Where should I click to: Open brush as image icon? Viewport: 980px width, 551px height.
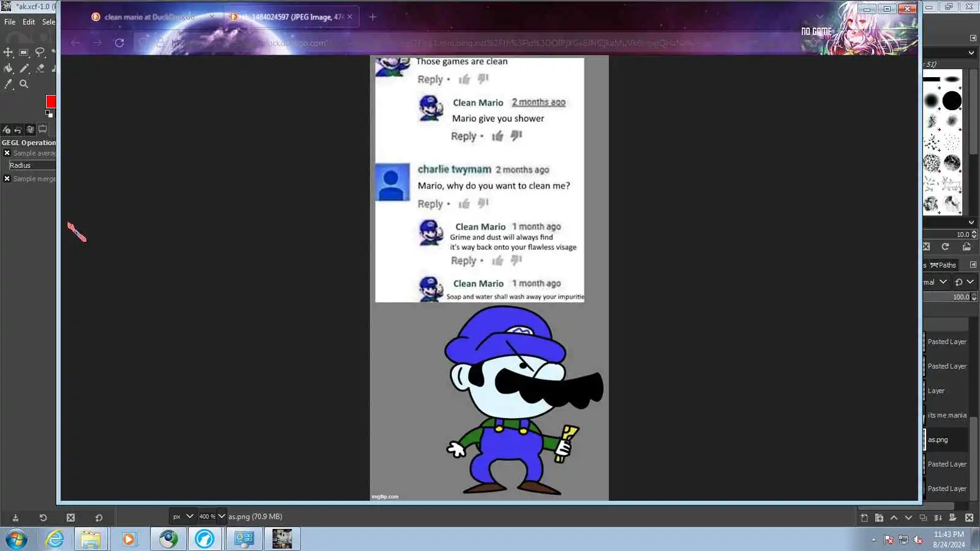(x=967, y=247)
